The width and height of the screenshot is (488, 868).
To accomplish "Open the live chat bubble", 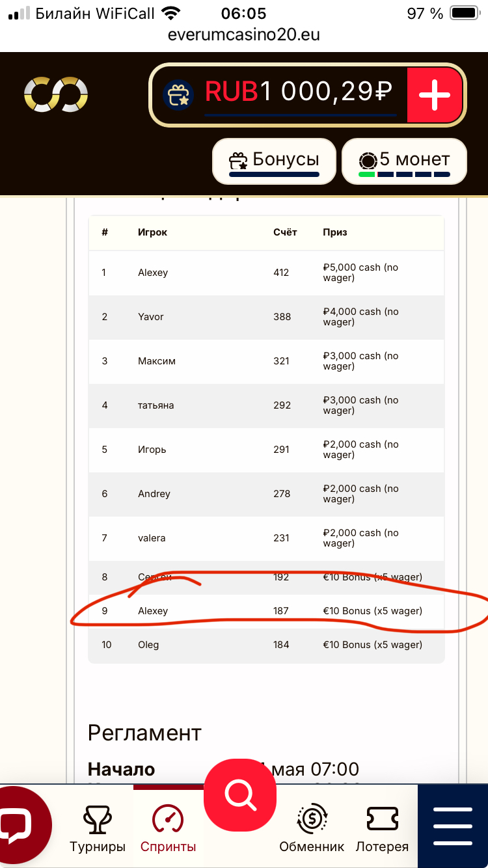I will (20, 825).
